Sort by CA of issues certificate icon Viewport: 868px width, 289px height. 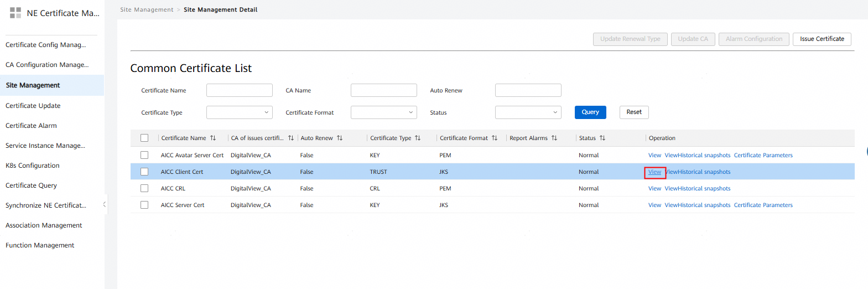[x=291, y=138]
